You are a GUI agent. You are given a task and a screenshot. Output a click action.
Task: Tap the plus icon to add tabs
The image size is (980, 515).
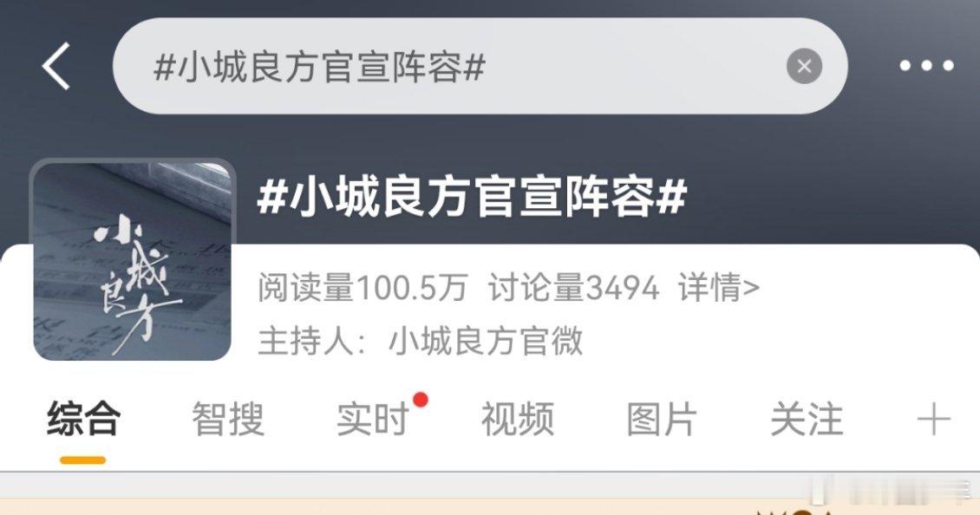click(934, 419)
